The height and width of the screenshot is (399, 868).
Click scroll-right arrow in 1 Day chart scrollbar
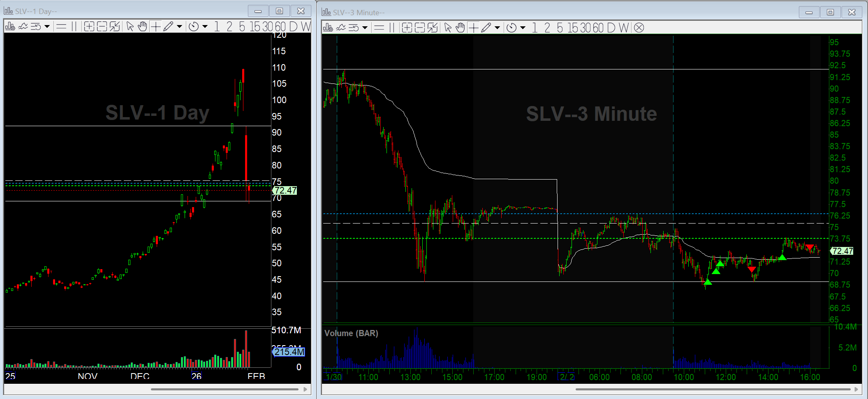pyautogui.click(x=305, y=389)
